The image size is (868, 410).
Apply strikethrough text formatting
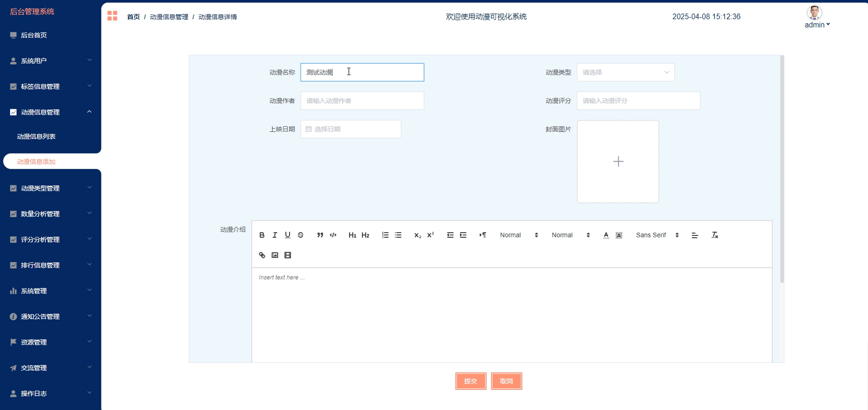tap(301, 235)
